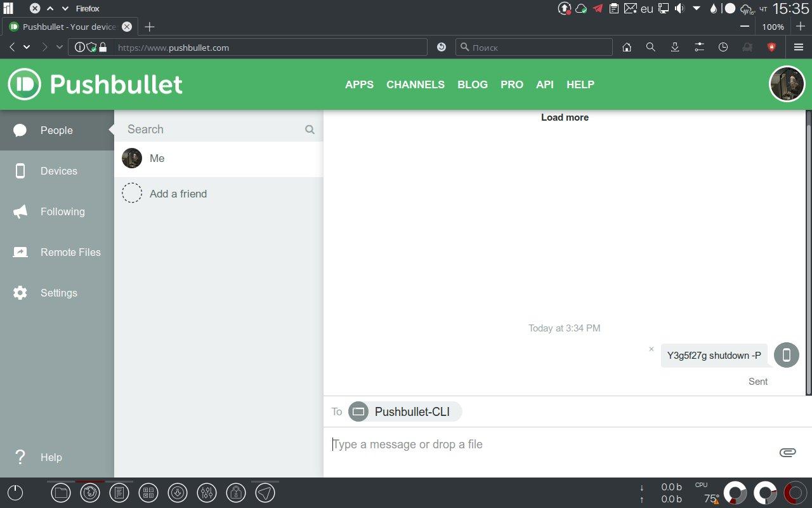Expand the back history dropdown arrow
The height and width of the screenshot is (508, 812).
pos(27,47)
